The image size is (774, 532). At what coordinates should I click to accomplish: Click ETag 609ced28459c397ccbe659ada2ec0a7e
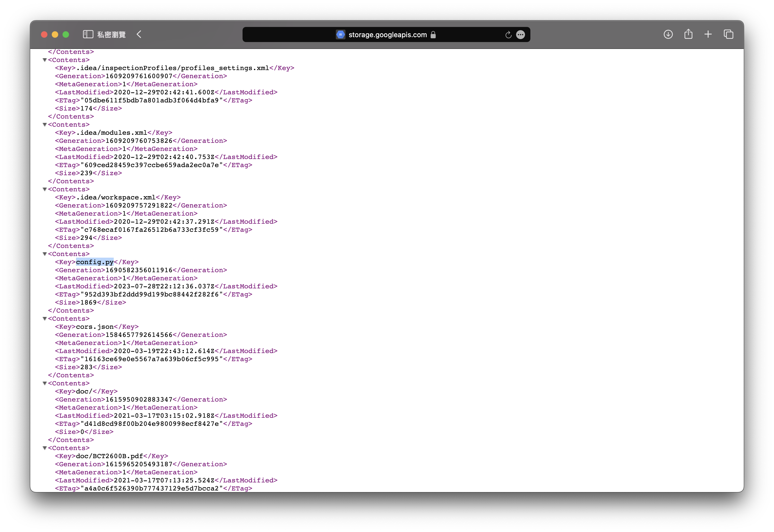coord(151,165)
